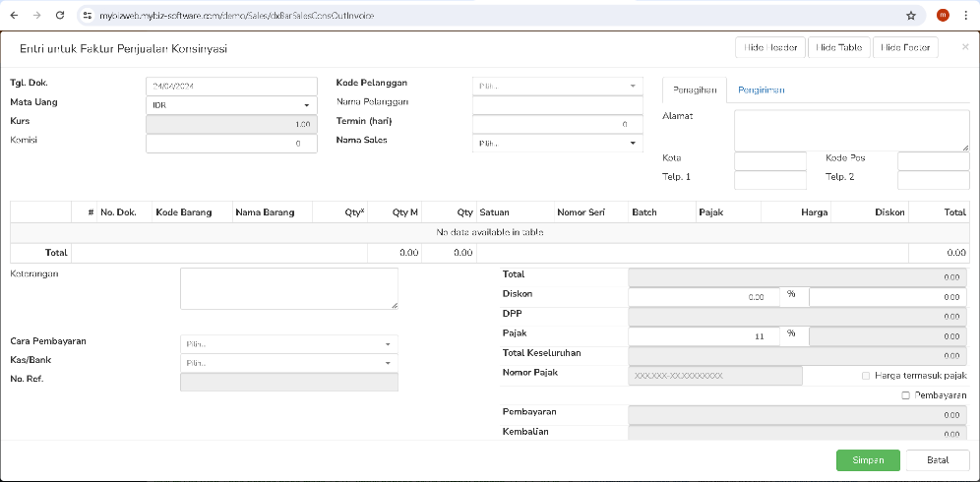Click the Alamat text area
The width and height of the screenshot is (980, 482).
(852, 131)
